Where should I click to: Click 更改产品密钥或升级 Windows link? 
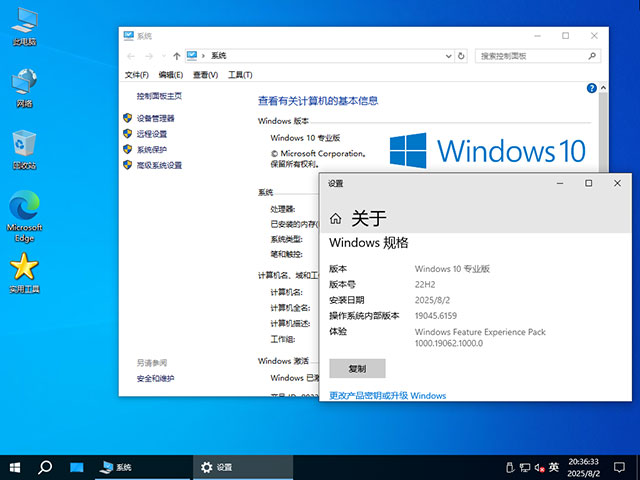click(x=387, y=395)
